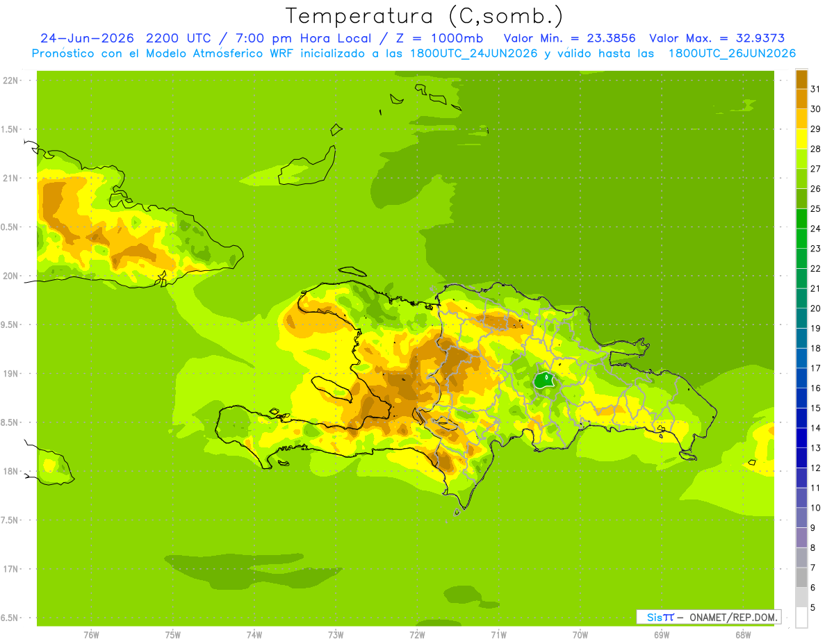Click the "74W" longitude label
Viewport: 834px width, 644px height.
(x=254, y=635)
